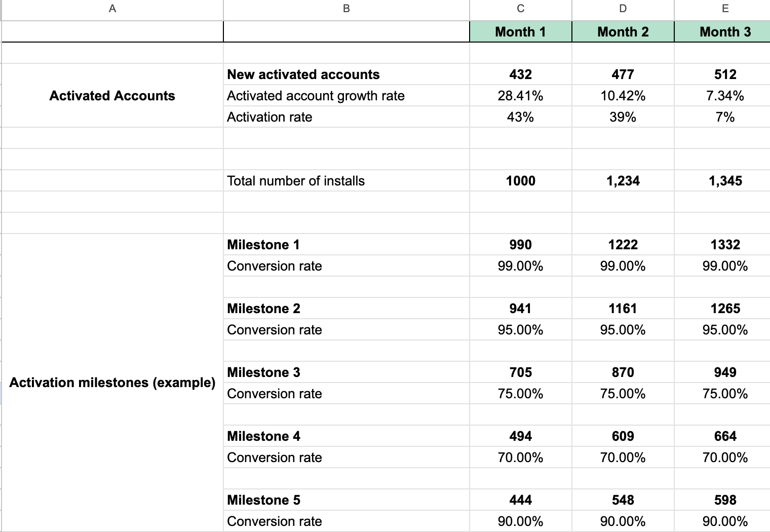Select Milestone 5 Month 2 value 548
The width and height of the screenshot is (770, 532).
[623, 500]
